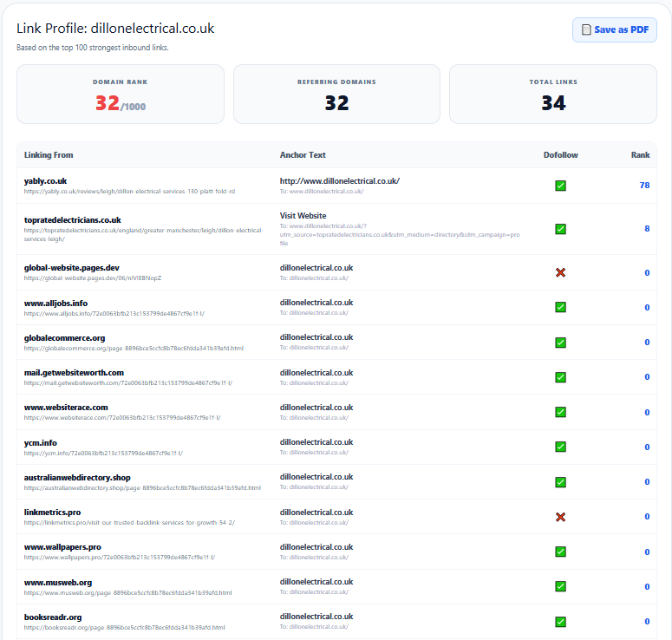Click the dofollow checkmark for booksreadr.org
Viewport: 672px width, 640px height.
560,622
